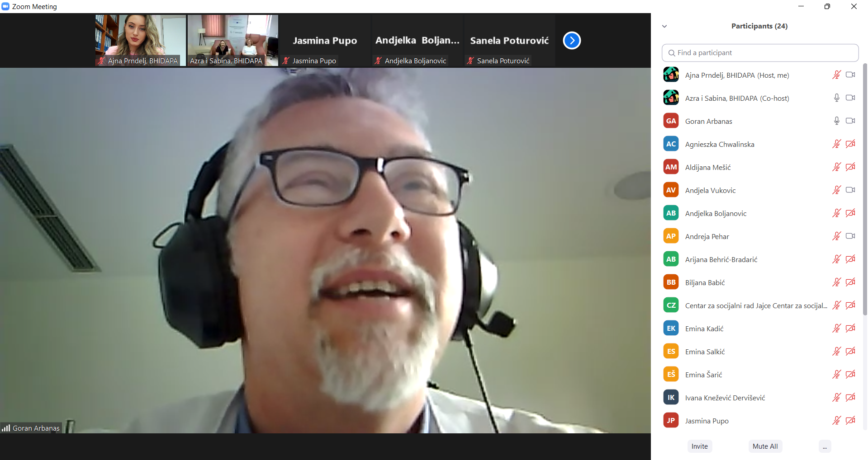This screenshot has width=868, height=460.
Task: Click Biljana Babić's muted microphone icon
Action: point(836,282)
